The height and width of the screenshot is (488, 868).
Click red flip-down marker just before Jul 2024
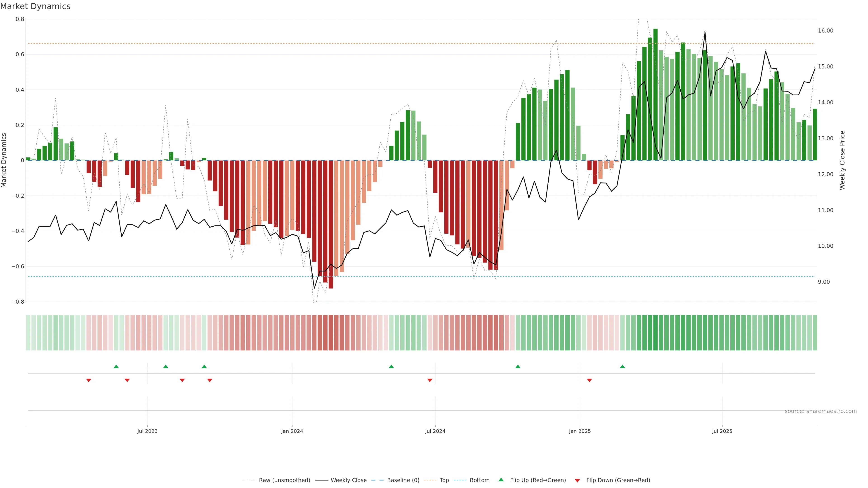coord(430,380)
